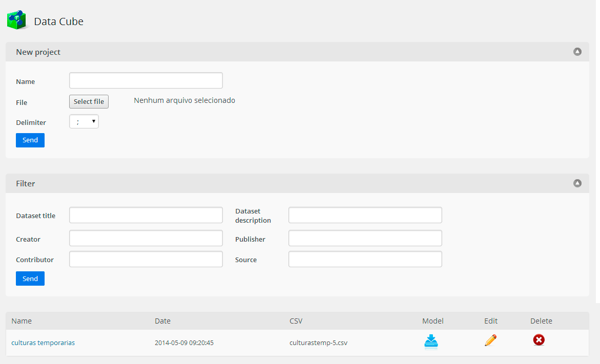This screenshot has height=364, width=600.
Task: Focus the project Name input field
Action: pos(146,80)
